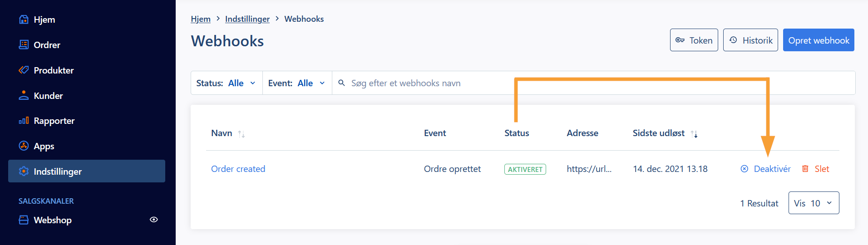Open the Indstillinger menu item in sidebar
868x245 pixels.
click(x=87, y=171)
